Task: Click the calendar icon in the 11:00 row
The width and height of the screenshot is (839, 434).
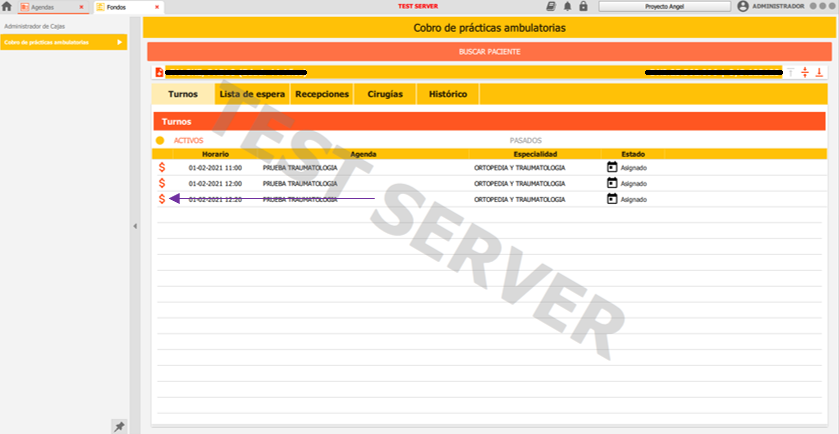Action: click(x=612, y=168)
